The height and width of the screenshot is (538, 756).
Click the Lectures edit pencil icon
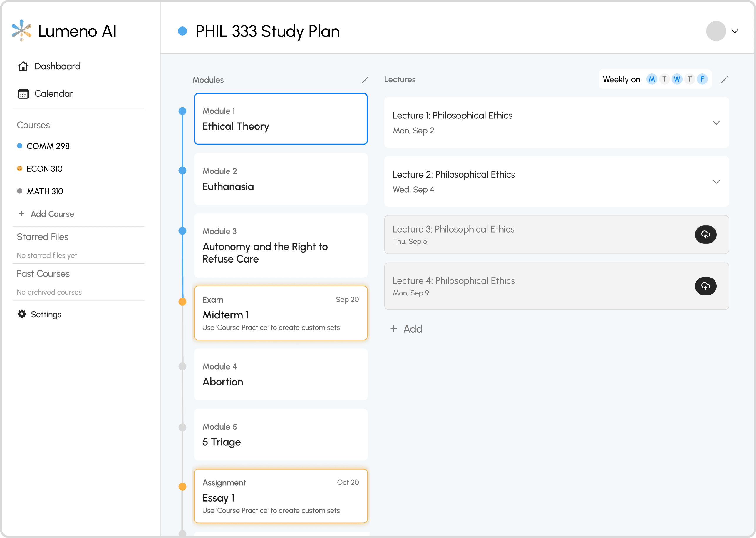(x=724, y=79)
